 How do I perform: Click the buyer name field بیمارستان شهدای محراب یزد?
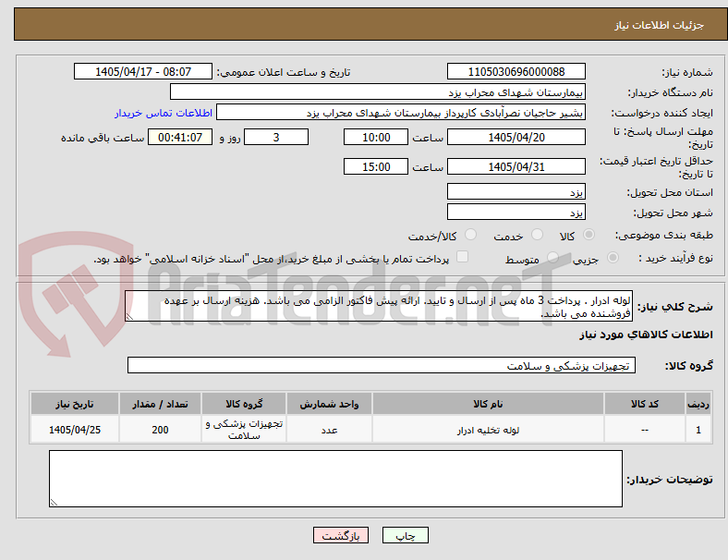pyautogui.click(x=378, y=91)
